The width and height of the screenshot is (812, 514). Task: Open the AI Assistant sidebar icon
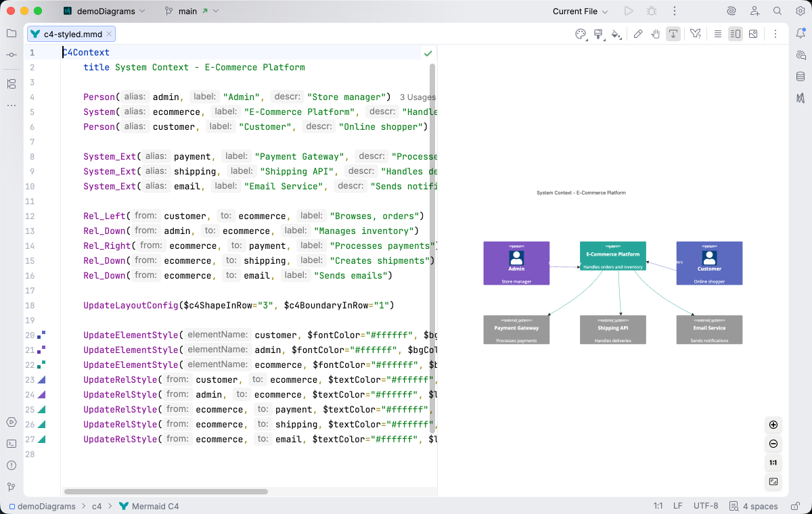(800, 55)
